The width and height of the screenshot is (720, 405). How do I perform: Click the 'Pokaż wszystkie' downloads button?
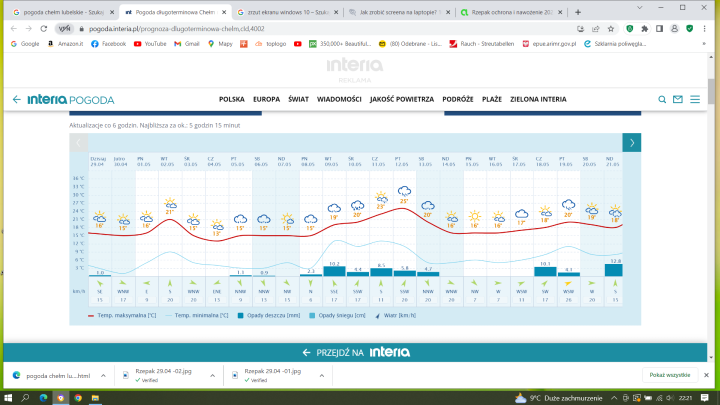point(669,374)
